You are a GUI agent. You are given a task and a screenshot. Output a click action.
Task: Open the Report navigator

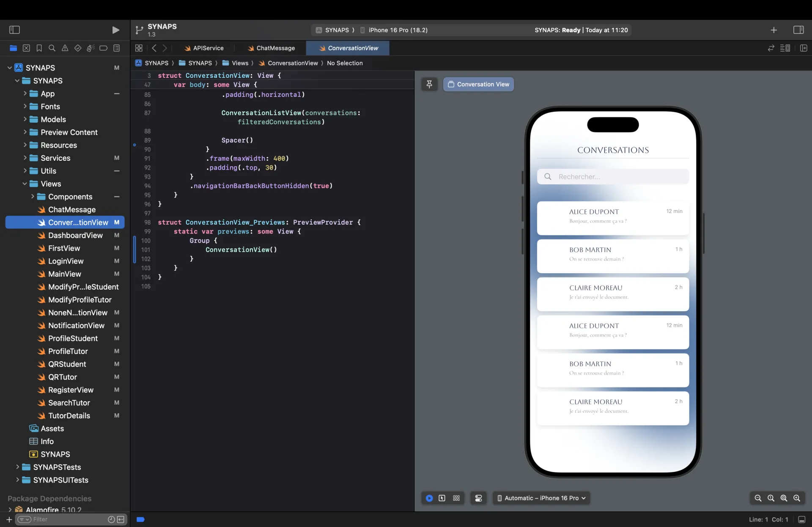[117, 48]
